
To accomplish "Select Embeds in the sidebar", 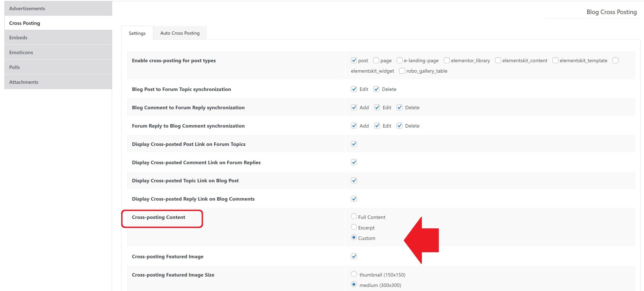I will (x=18, y=38).
